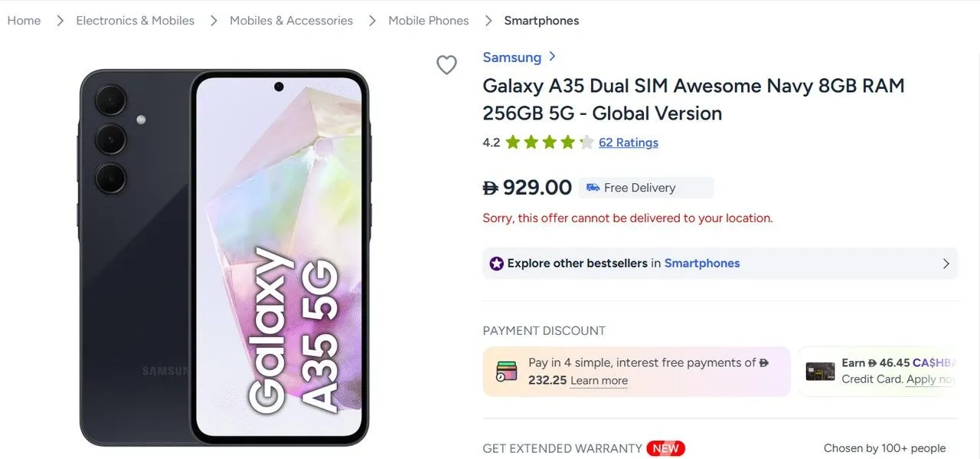Click the breadcrumb chevron after Mobile Phones
The width and height of the screenshot is (980, 459).
tap(488, 21)
